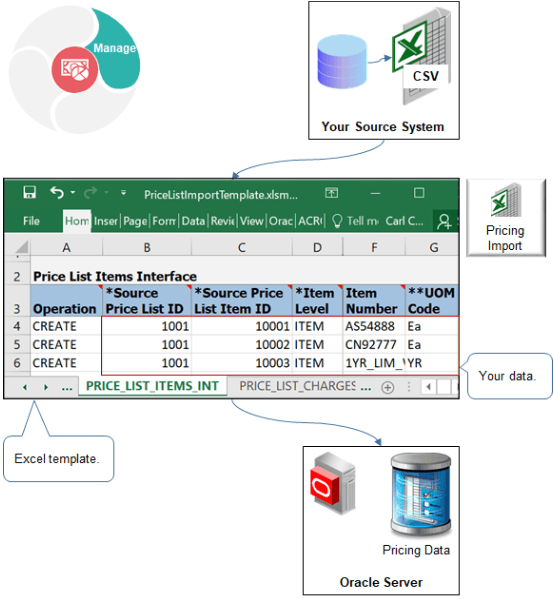Image resolution: width=554 pixels, height=599 pixels.
Task: Open the Review ribbon tab
Action: [223, 221]
